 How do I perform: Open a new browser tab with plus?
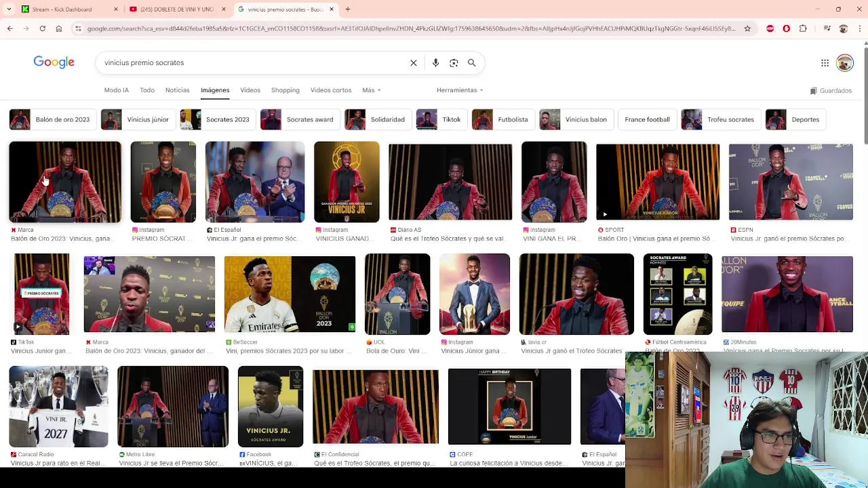(347, 9)
